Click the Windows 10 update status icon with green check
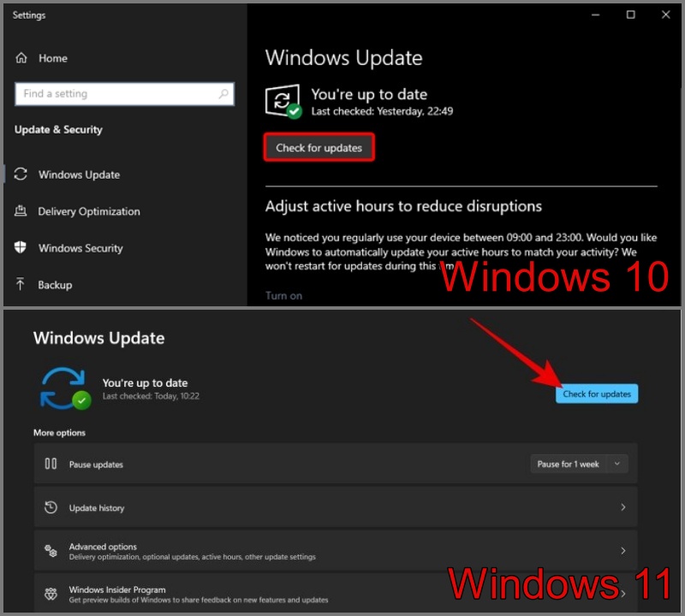Screen dimensions: 685x616 point(283,101)
